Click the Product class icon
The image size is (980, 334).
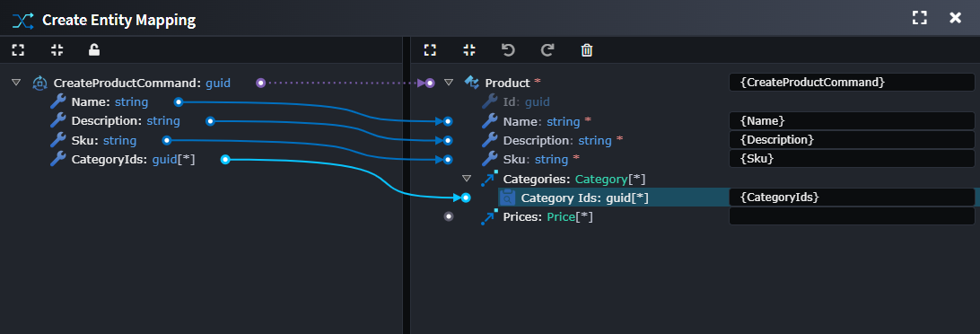[472, 83]
